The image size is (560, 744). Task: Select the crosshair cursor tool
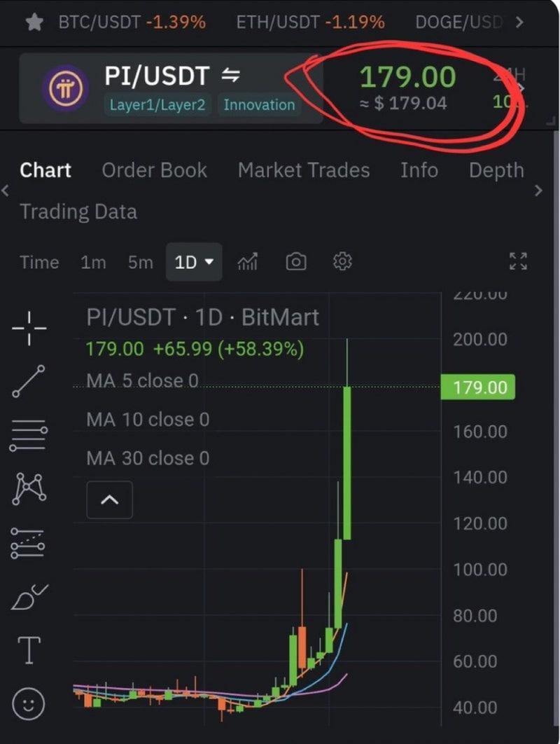(29, 329)
